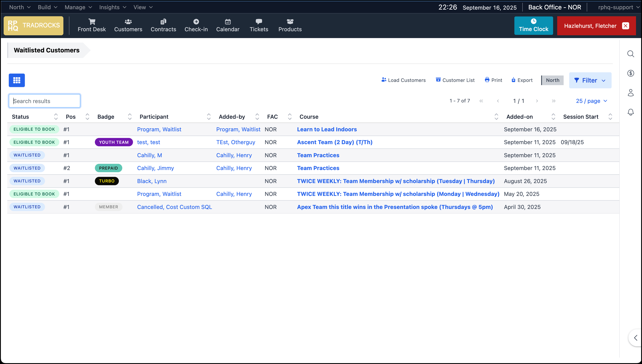The image size is (642, 364).
Task: Click the Learn to Lead Indoors link
Action: click(x=327, y=129)
